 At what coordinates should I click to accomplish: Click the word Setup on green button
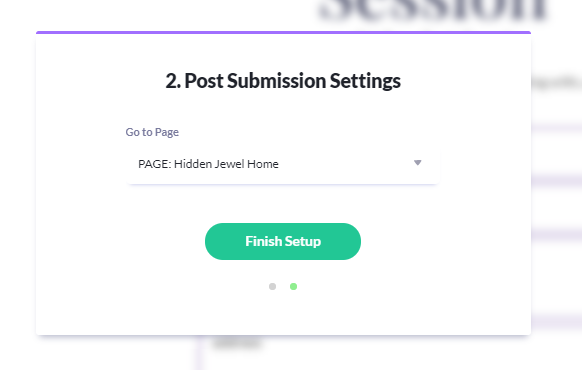pyautogui.click(x=303, y=242)
